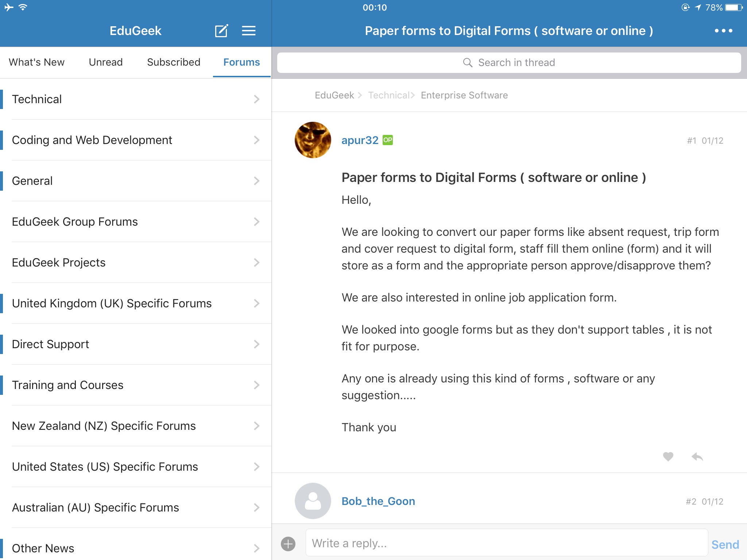Switch to the Subscribed tab
This screenshot has height=560, width=747.
point(174,62)
